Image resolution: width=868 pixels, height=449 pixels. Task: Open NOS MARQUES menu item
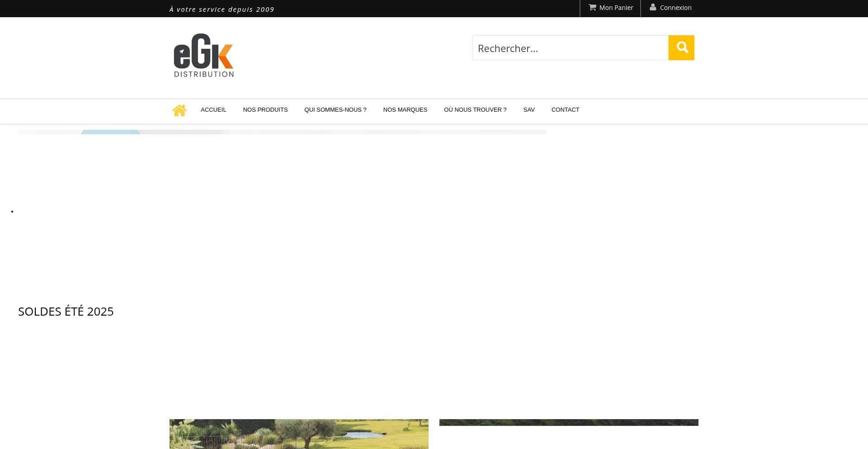tap(405, 110)
